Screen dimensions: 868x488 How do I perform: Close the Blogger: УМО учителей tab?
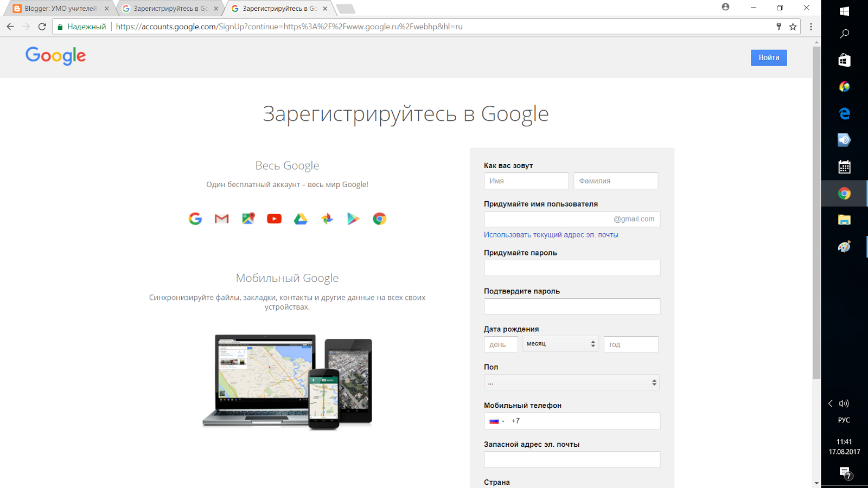pos(107,9)
